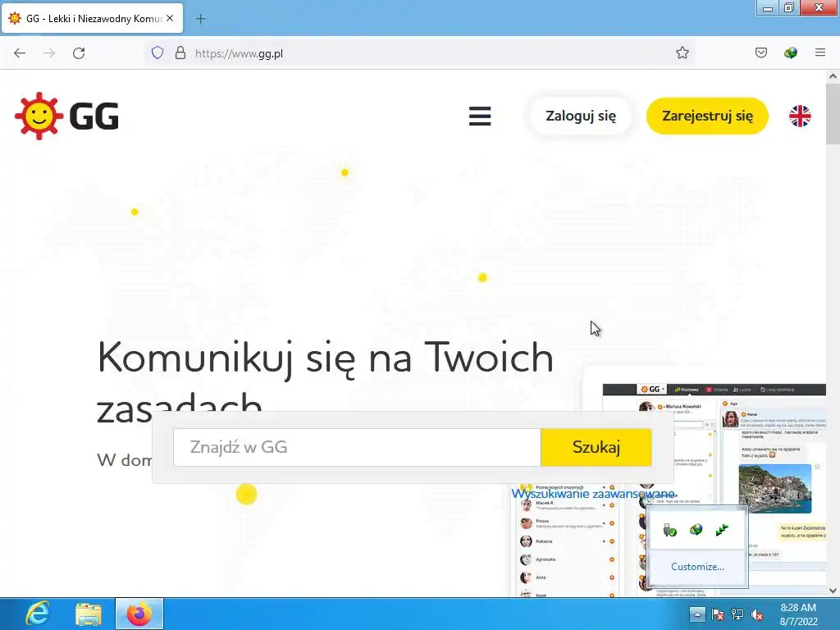Click the address bar URL
The width and height of the screenshot is (840, 630).
pos(239,53)
